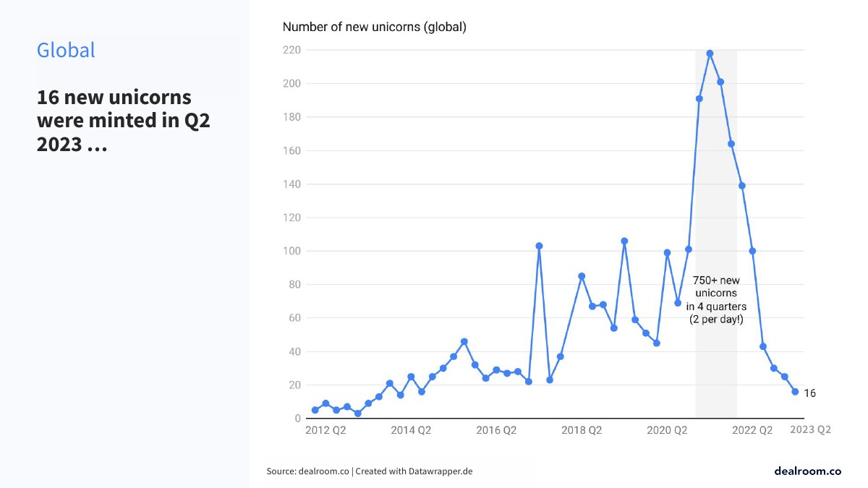Select the chart title "Number of new unicorns (global)"

coord(374,27)
